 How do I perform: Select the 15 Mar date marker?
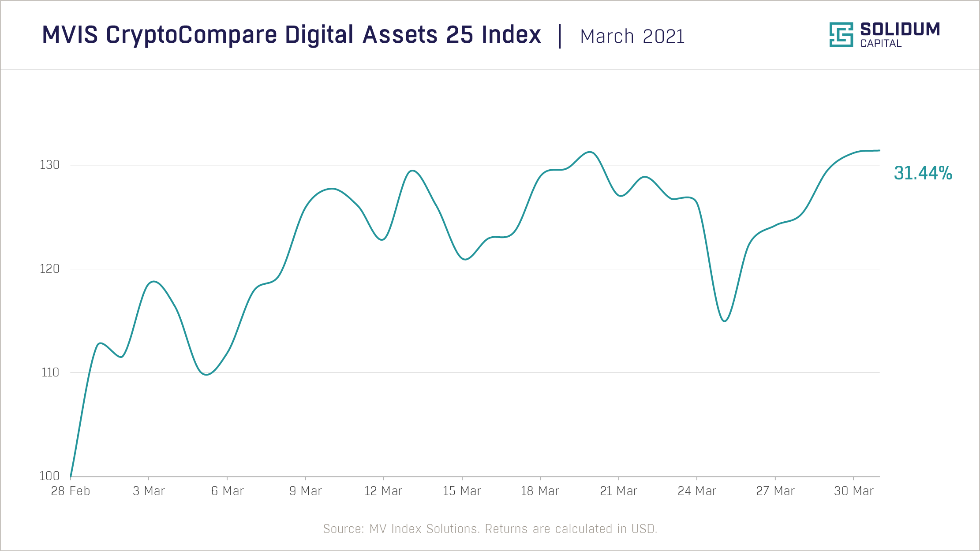tap(462, 491)
